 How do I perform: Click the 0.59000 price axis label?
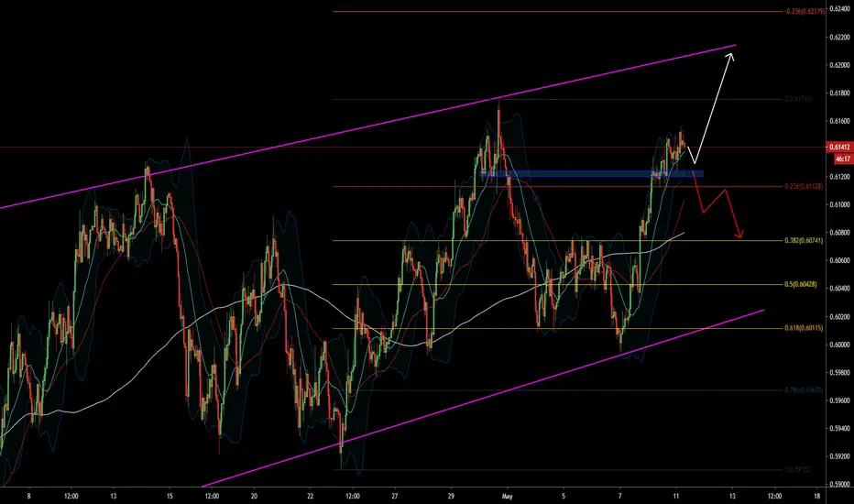tap(839, 485)
